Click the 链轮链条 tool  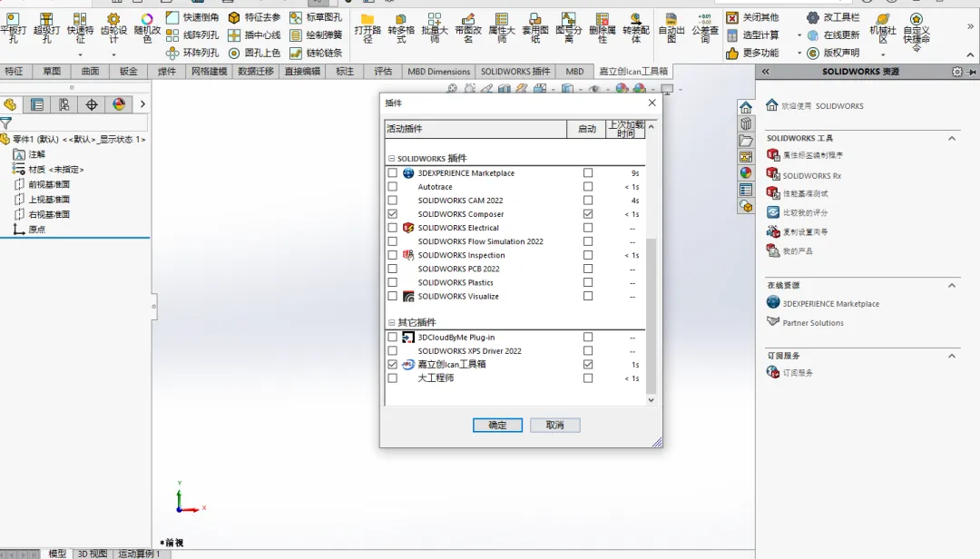(x=317, y=54)
